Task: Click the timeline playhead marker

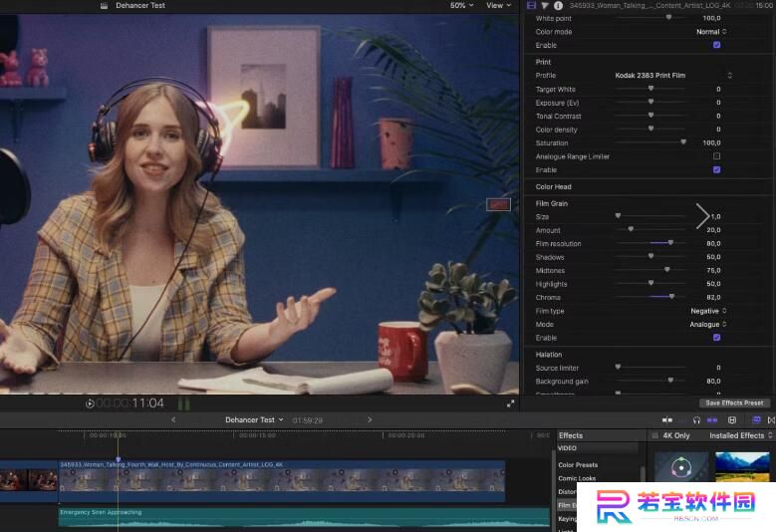Action: 119,459
